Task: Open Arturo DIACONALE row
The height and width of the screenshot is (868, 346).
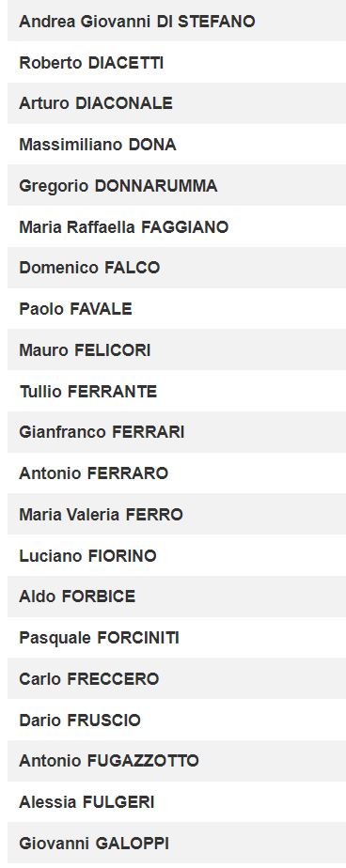Action: [x=177, y=103]
